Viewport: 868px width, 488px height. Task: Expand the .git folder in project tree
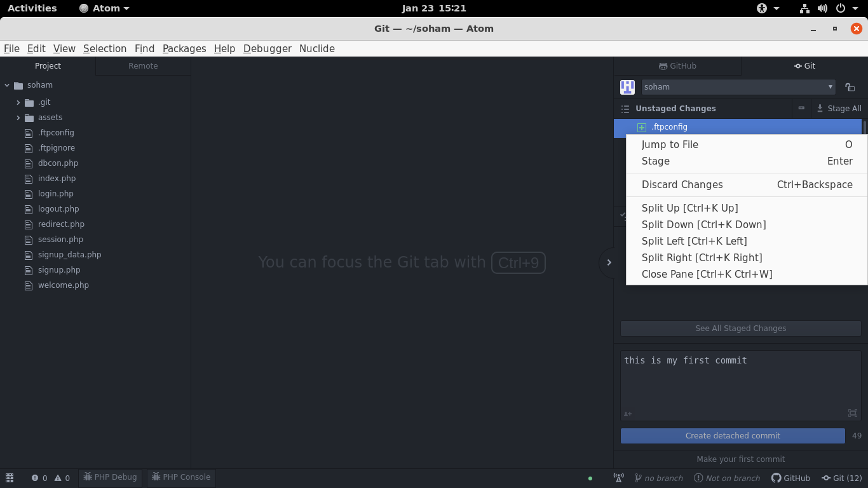pyautogui.click(x=18, y=102)
